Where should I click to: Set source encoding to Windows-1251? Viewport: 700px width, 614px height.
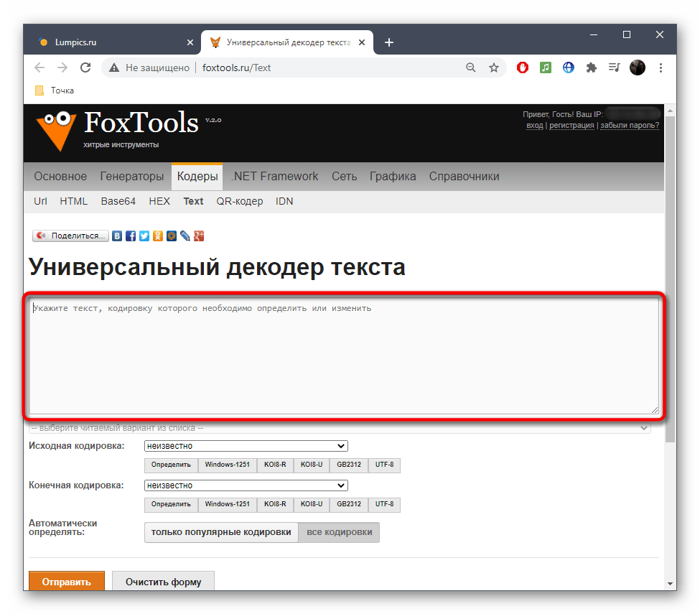point(227,465)
